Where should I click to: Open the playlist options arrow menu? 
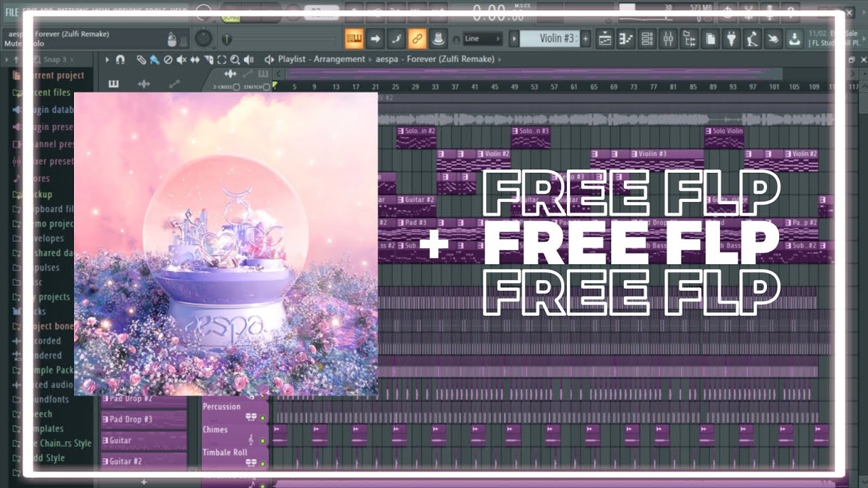107,60
